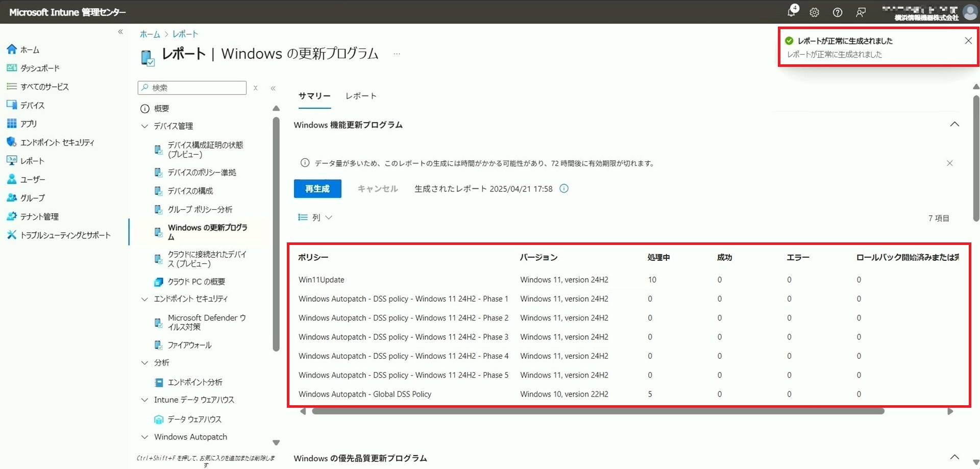Select the DSS policy Phase 3 row
Image resolution: width=980 pixels, height=469 pixels.
(629, 337)
